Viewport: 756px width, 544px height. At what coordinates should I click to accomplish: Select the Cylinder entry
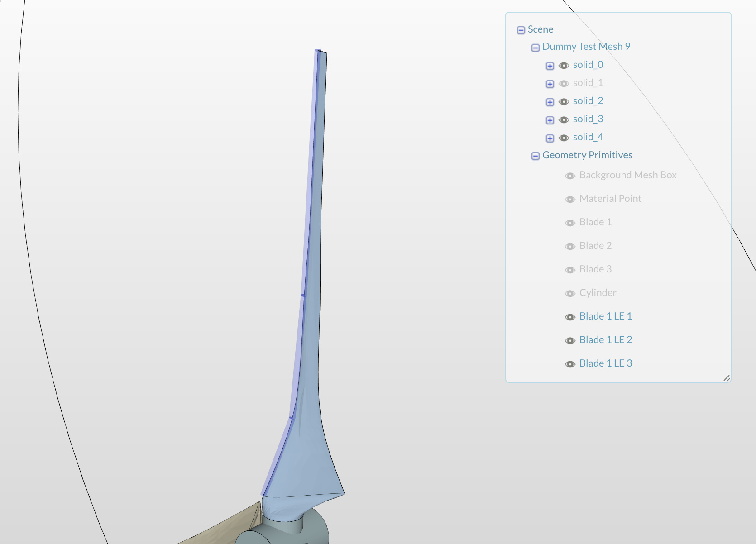pos(598,293)
